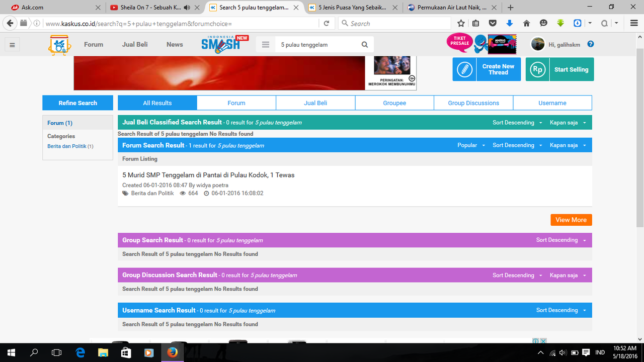Click the Kaskus logo icon
Image resolution: width=644 pixels, height=362 pixels.
coord(60,45)
